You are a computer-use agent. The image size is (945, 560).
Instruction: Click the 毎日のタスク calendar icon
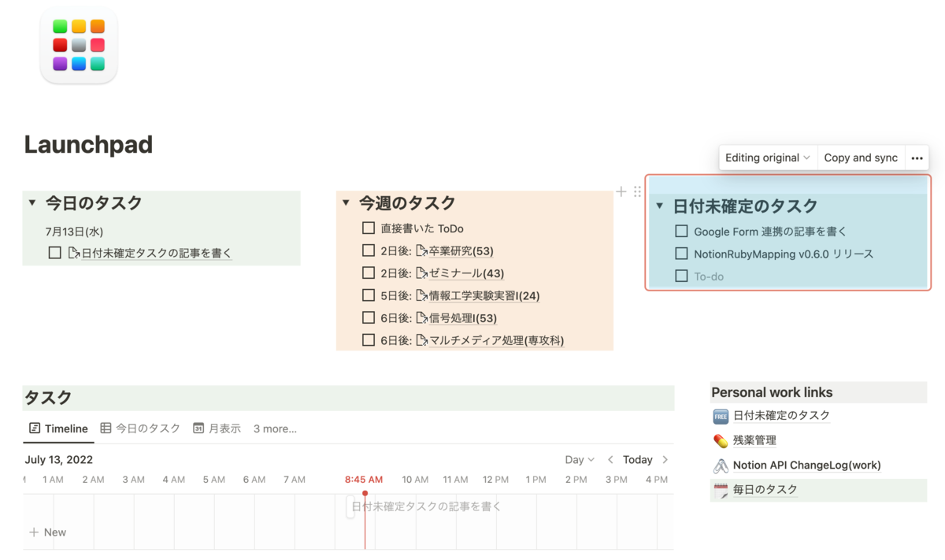tap(721, 490)
